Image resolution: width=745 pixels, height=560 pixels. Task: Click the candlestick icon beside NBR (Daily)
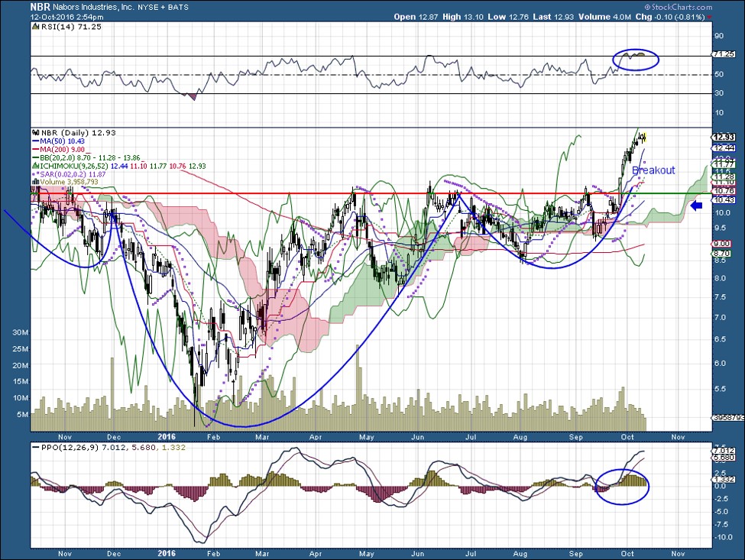coord(35,133)
